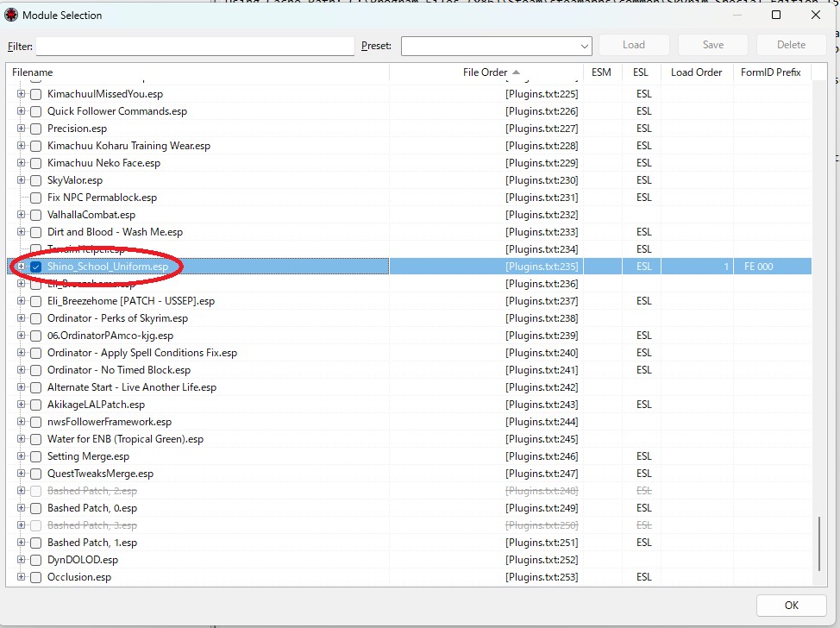This screenshot has width=840, height=628.
Task: Click the FormID Prefix column header
Action: point(770,72)
